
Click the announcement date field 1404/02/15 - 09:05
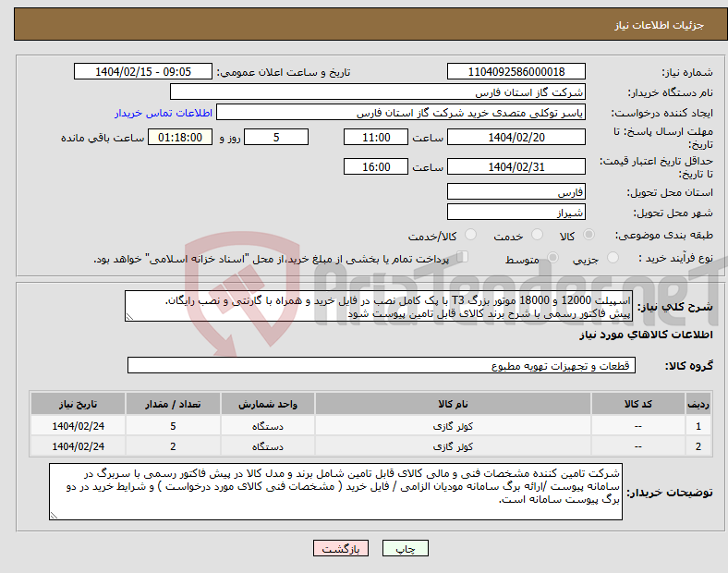[143, 71]
